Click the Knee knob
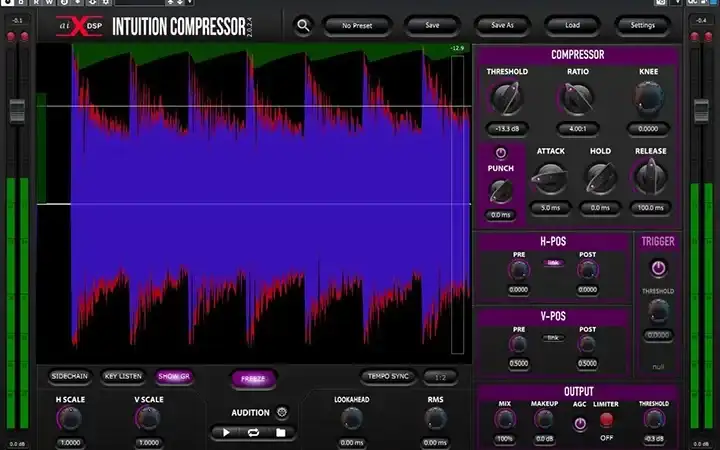 tap(648, 99)
